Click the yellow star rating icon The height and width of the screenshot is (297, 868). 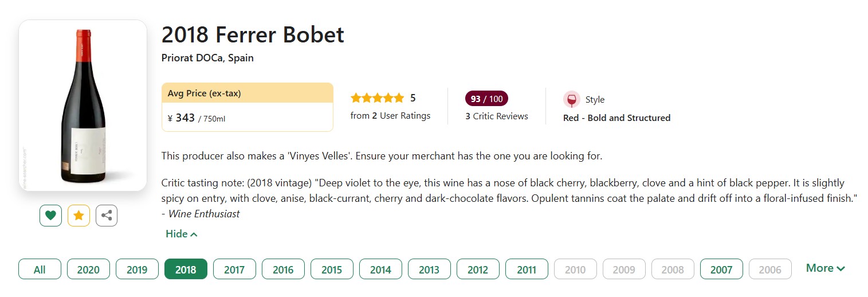[x=78, y=216]
